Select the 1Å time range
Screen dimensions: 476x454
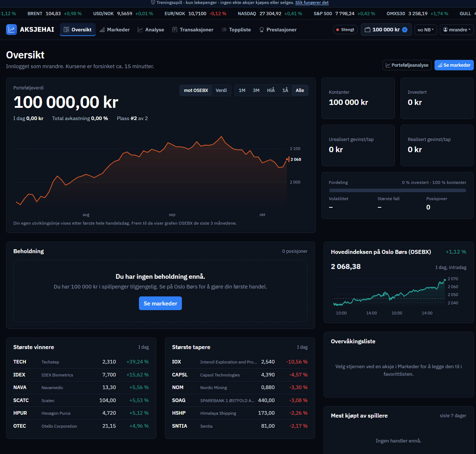285,90
